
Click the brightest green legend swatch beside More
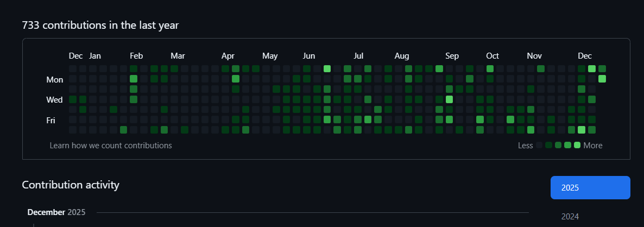577,145
